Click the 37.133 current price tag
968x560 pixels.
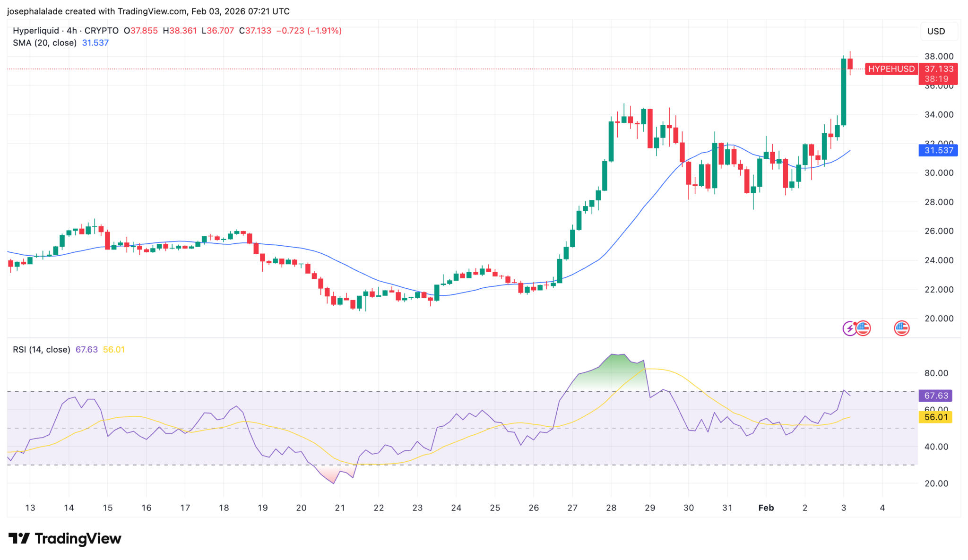pos(939,69)
